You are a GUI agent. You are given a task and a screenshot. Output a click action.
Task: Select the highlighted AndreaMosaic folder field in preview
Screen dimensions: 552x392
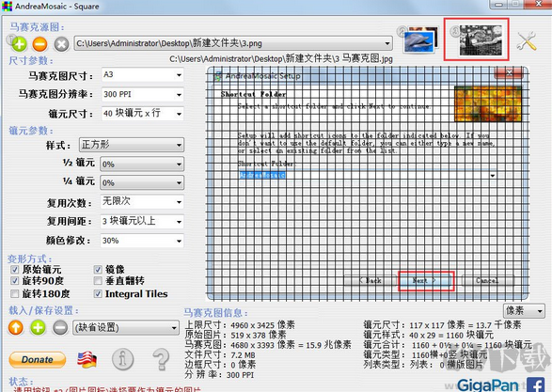coord(262,175)
